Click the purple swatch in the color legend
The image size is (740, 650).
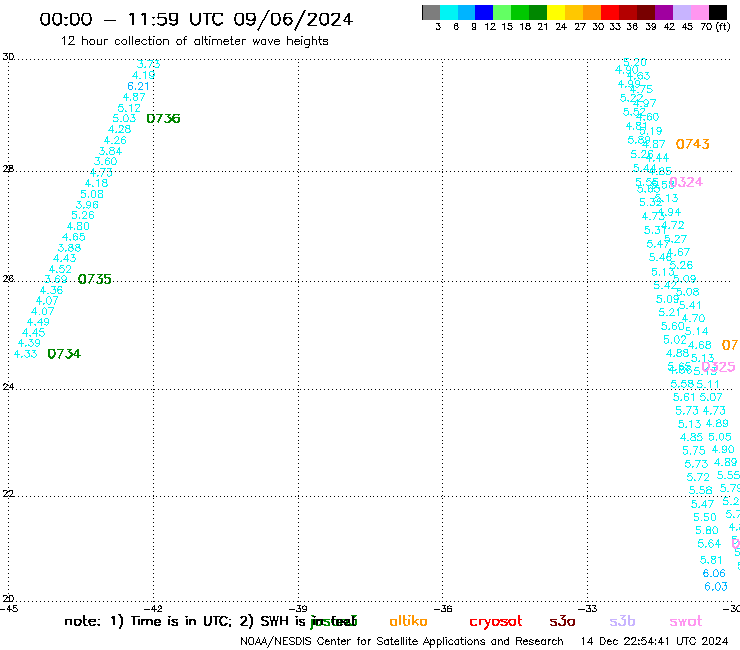[x=664, y=12]
